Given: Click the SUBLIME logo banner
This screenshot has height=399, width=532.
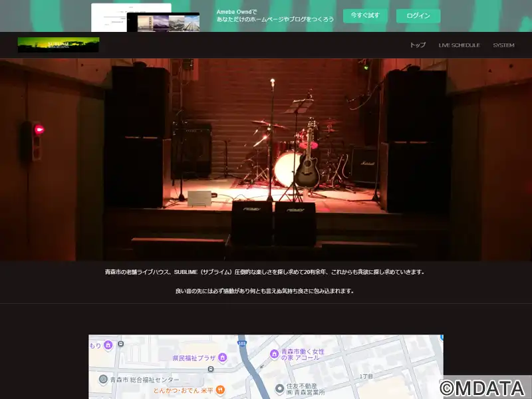Looking at the screenshot, I should (x=59, y=45).
